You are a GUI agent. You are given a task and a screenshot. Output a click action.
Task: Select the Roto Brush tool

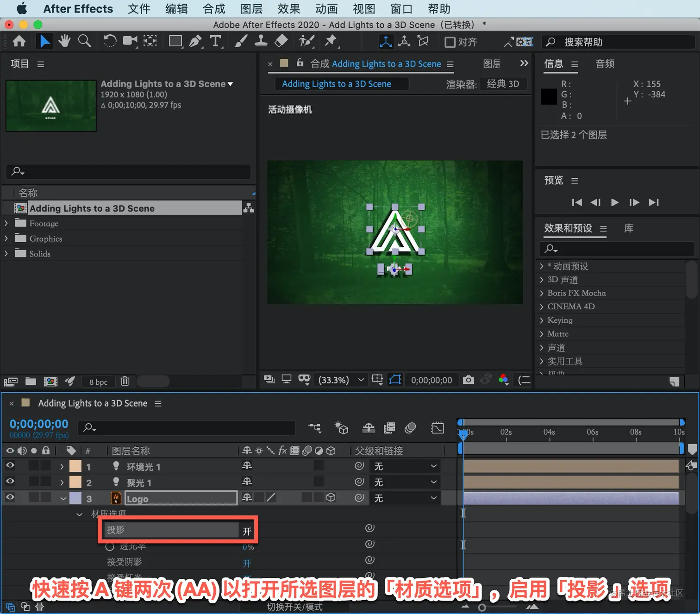[x=306, y=41]
